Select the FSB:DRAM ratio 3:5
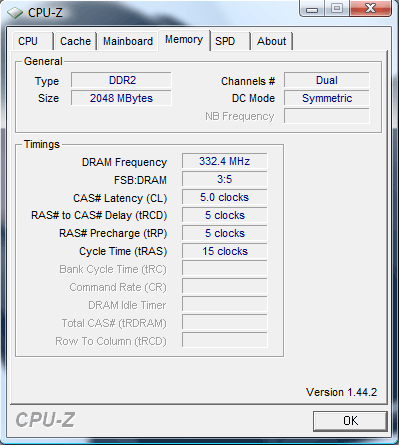 (x=225, y=179)
